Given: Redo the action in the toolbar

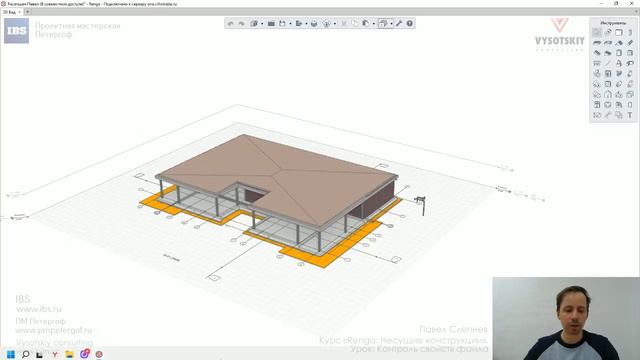Looking at the screenshot, I should point(241,24).
